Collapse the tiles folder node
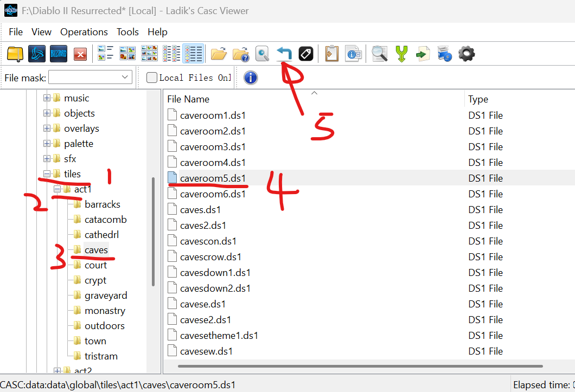Screen dimensions: 575x392 47,174
